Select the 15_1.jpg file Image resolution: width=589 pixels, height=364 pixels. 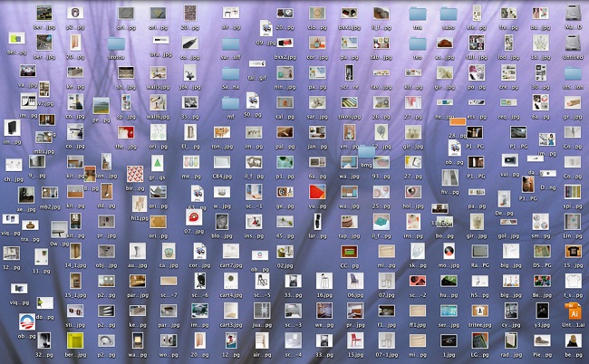click(x=75, y=281)
